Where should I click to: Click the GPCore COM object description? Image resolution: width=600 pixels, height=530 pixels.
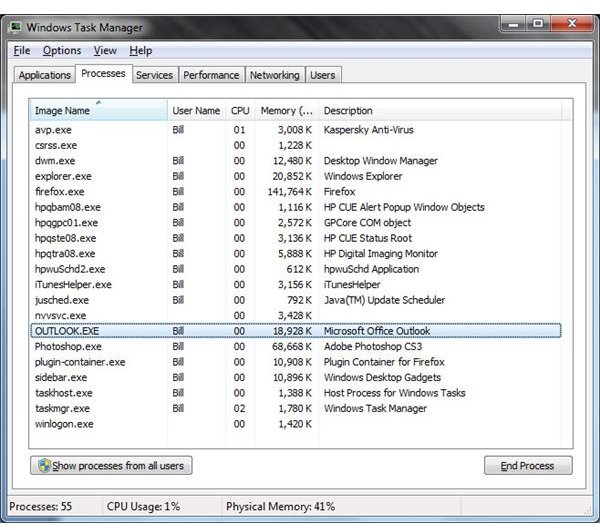click(x=367, y=223)
